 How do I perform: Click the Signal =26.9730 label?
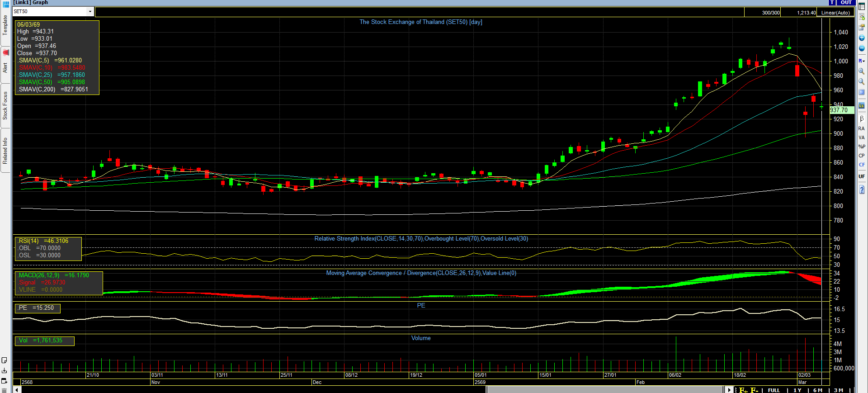(x=42, y=282)
